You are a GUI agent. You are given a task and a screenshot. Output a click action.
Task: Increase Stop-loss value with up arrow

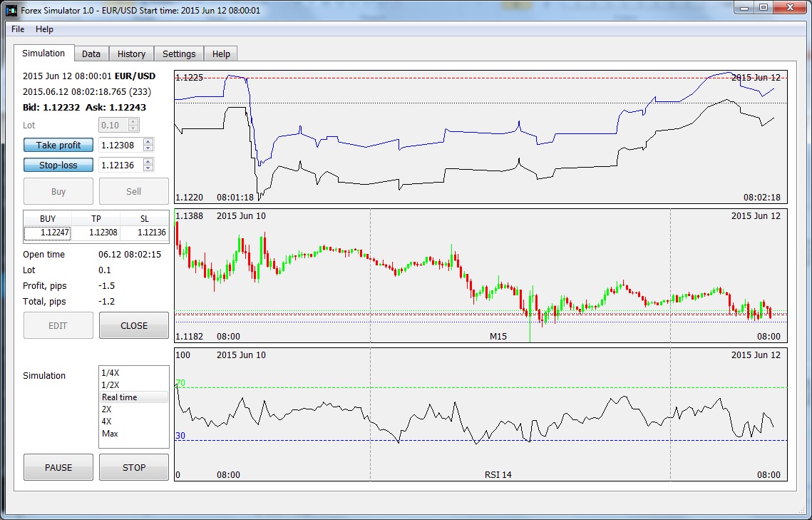pyautogui.click(x=148, y=162)
